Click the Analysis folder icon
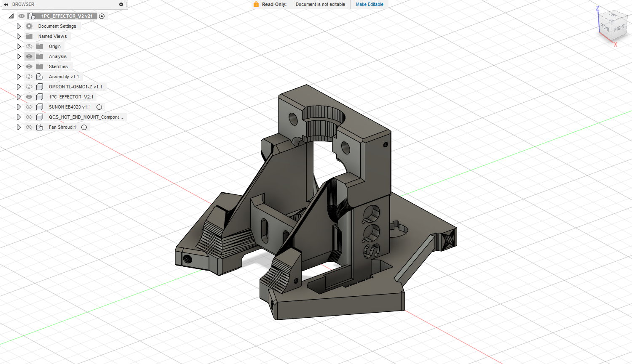The height and width of the screenshot is (364, 632). pyautogui.click(x=40, y=56)
